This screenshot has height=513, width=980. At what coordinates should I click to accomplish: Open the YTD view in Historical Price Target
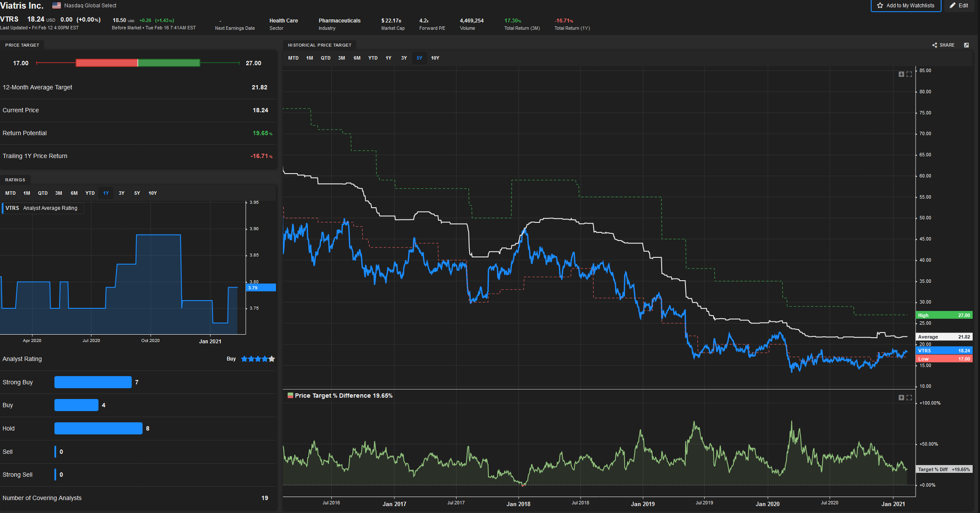372,58
